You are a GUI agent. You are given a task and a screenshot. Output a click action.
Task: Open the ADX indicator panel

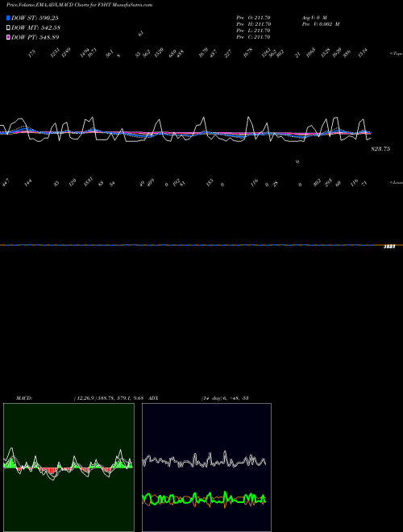click(x=206, y=468)
